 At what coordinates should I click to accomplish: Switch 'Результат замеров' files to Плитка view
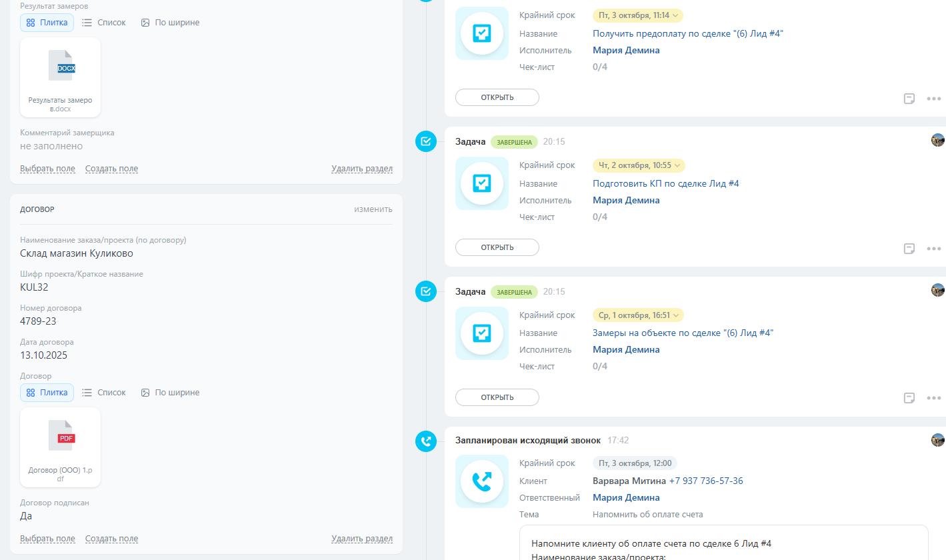pyautogui.click(x=47, y=23)
